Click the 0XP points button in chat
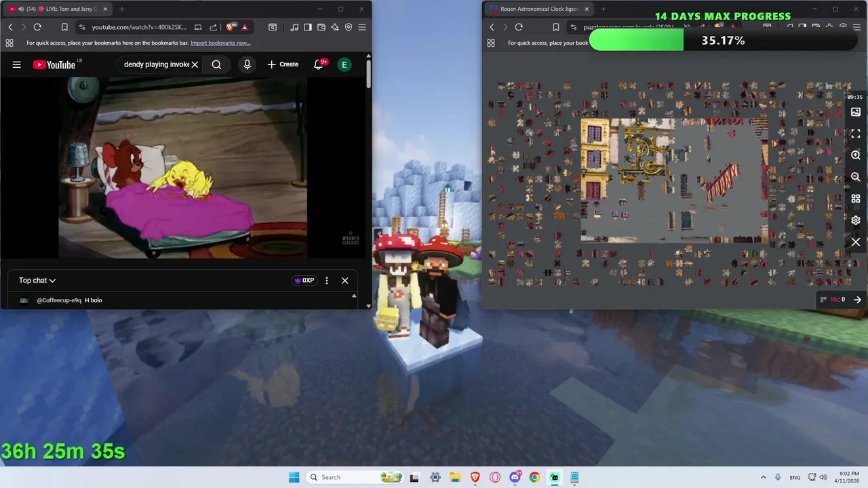This screenshot has width=868, height=488. coord(304,280)
